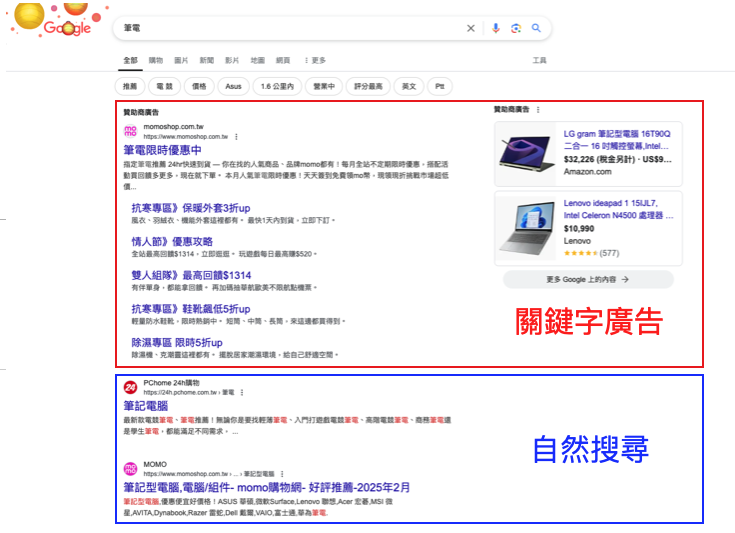Screen dimensions: 735x533
Task: Open Google Lens image search icon
Action: coord(516,29)
